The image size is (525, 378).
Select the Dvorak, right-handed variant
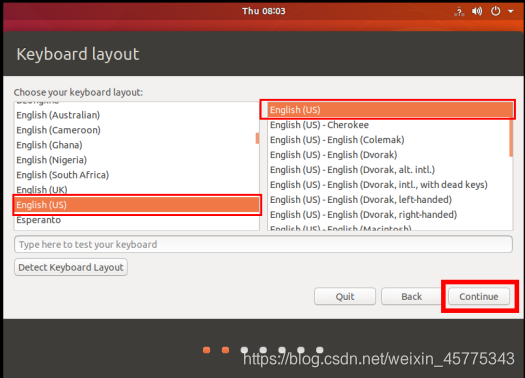[x=390, y=215]
